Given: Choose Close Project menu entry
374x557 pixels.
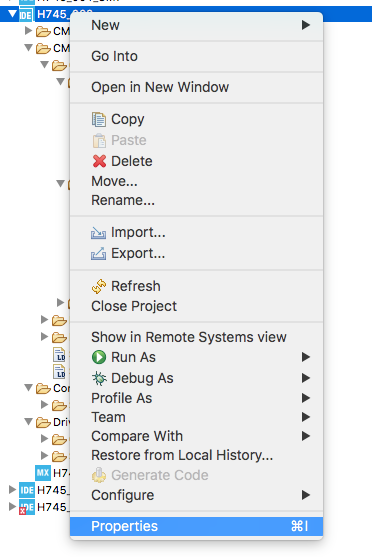Looking at the screenshot, I should (x=196, y=306).
